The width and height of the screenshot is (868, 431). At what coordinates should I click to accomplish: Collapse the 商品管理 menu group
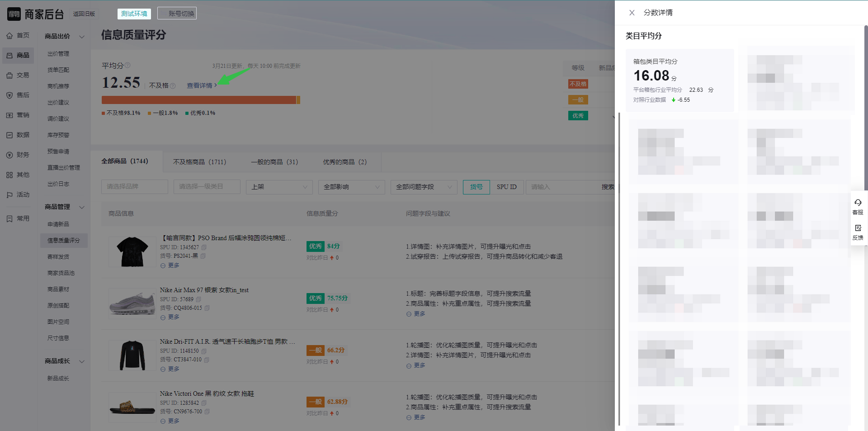pos(82,207)
